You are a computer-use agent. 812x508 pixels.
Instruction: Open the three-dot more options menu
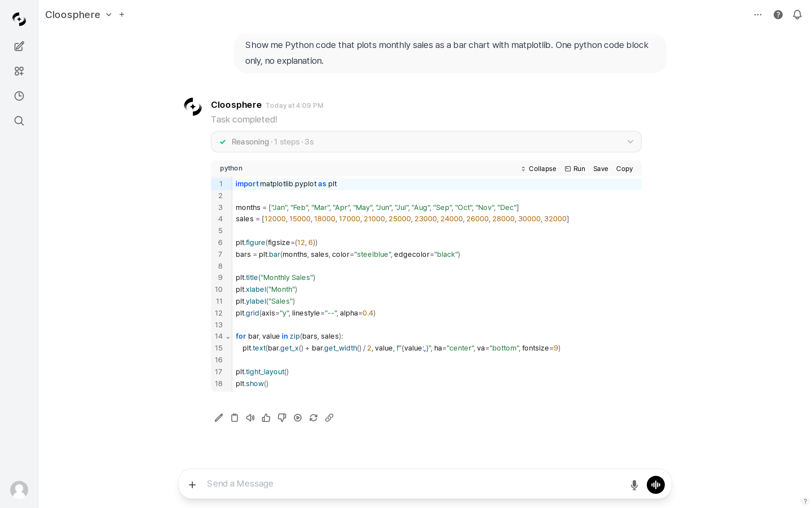pyautogui.click(x=758, y=14)
